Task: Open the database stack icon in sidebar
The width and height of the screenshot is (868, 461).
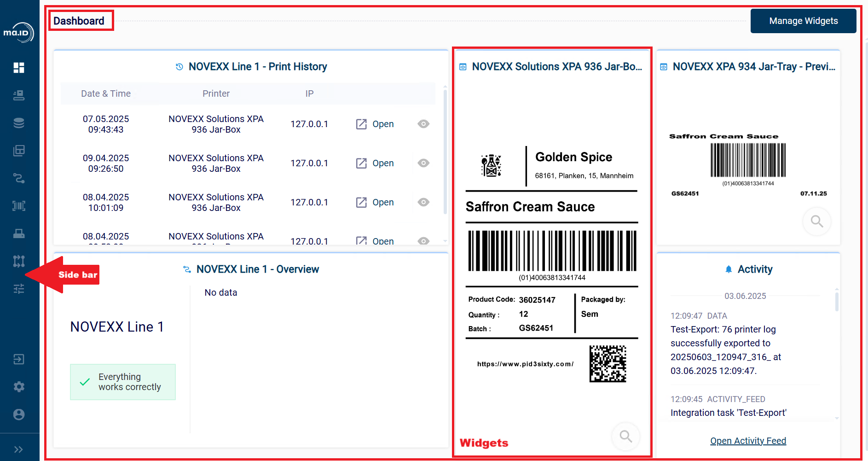Action: click(x=19, y=123)
